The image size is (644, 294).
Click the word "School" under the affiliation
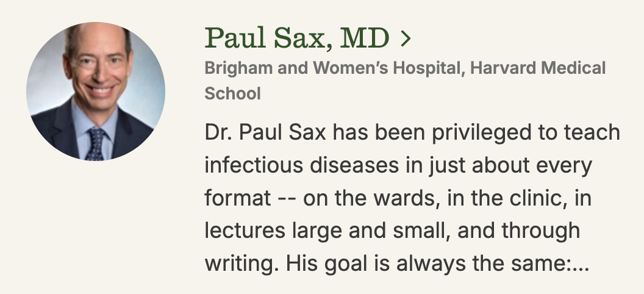click(x=232, y=94)
